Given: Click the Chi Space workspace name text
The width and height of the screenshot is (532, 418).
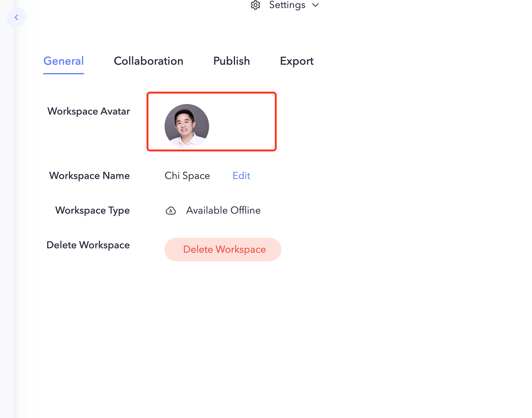Looking at the screenshot, I should [187, 176].
